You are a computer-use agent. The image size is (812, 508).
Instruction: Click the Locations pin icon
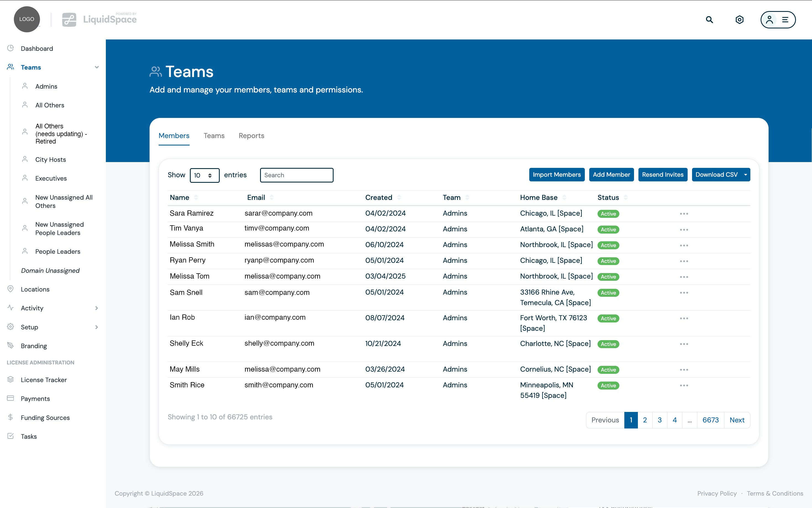click(11, 289)
